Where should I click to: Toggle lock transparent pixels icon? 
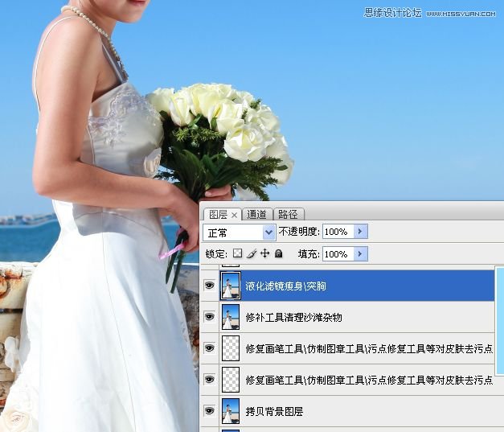pos(238,253)
